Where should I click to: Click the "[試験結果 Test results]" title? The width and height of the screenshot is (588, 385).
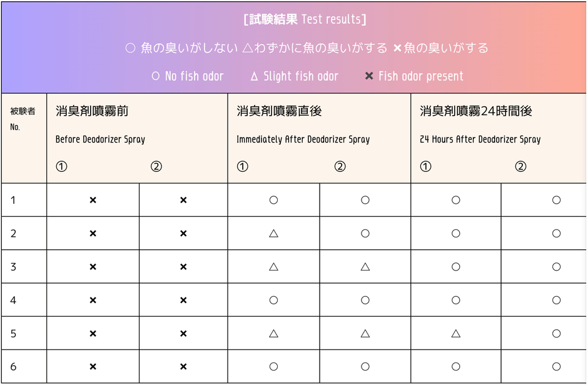pos(305,19)
